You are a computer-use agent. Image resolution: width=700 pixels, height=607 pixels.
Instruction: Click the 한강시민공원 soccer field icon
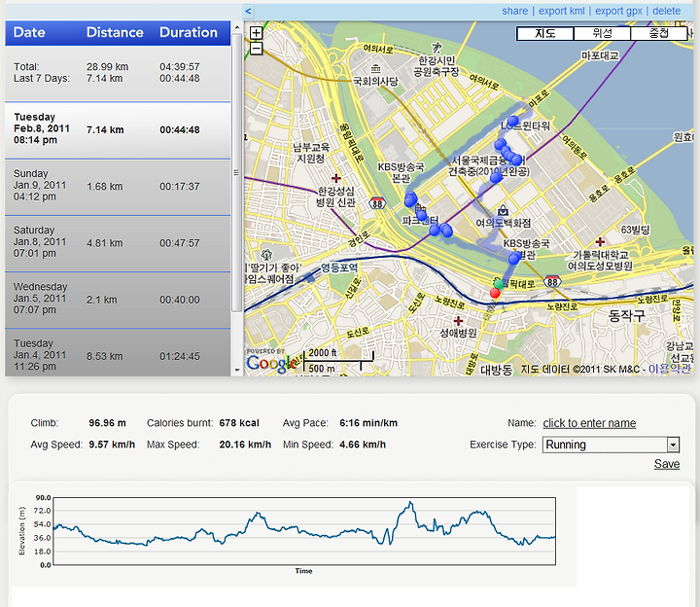pos(437,47)
